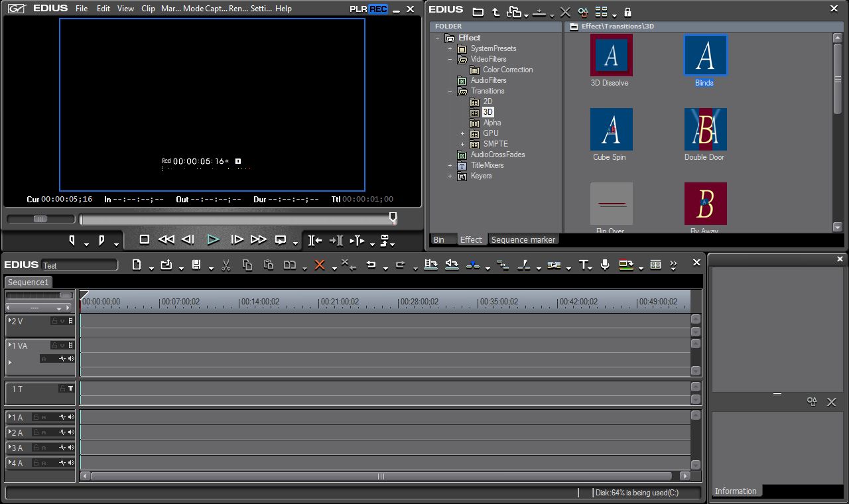Viewport: 849px width, 504px height.
Task: Click the red X delete icon
Action: [x=320, y=265]
